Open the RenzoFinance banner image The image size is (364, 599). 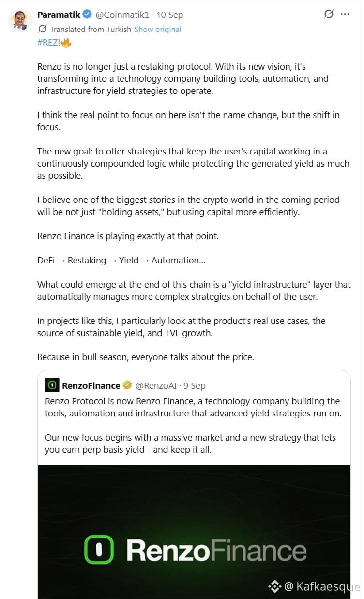(194, 532)
